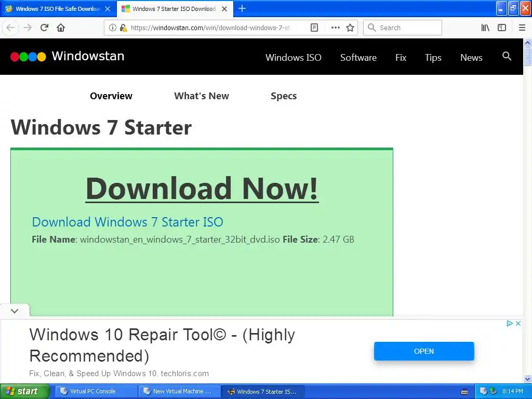Image resolution: width=532 pixels, height=399 pixels.
Task: Click the file name windowstan_en_windows_7_starter_32bit_dvd.iso
Action: tap(180, 240)
